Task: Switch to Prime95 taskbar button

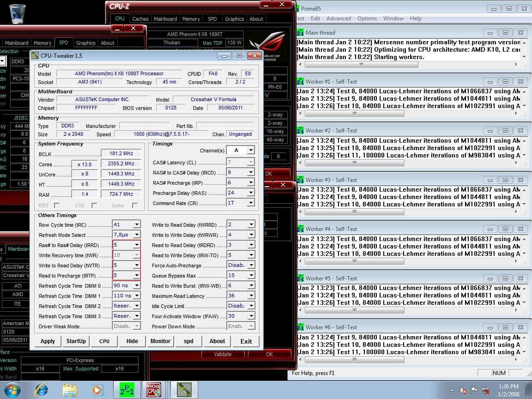Action: coord(127,390)
